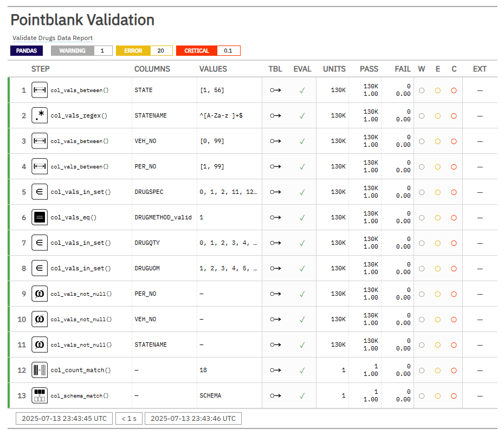
Task: Click the col_count_match() step name
Action: 81,370
